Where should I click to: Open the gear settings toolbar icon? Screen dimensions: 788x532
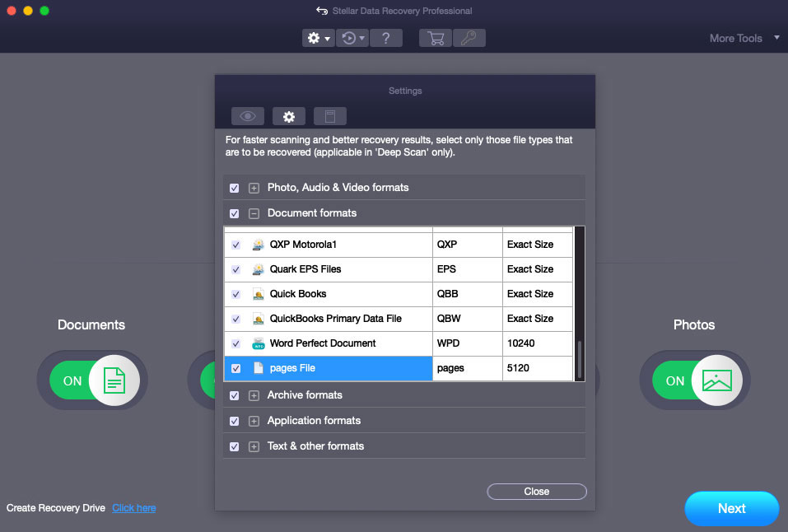tap(318, 38)
